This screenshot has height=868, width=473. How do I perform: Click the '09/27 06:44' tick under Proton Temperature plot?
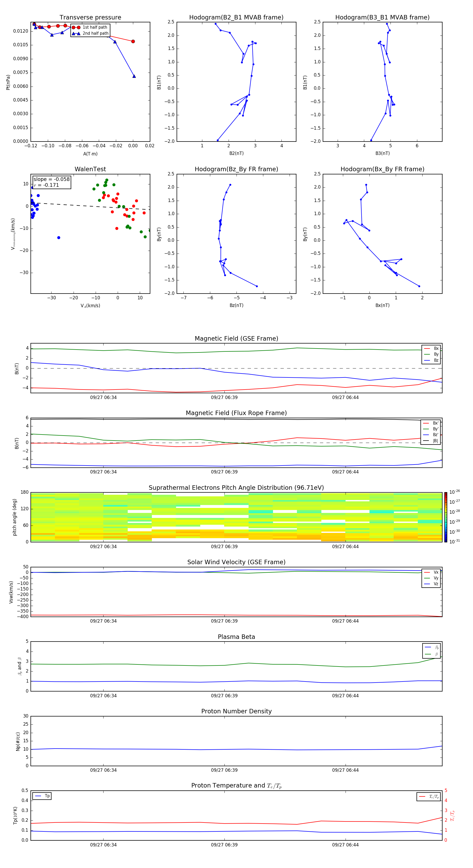tap(345, 845)
